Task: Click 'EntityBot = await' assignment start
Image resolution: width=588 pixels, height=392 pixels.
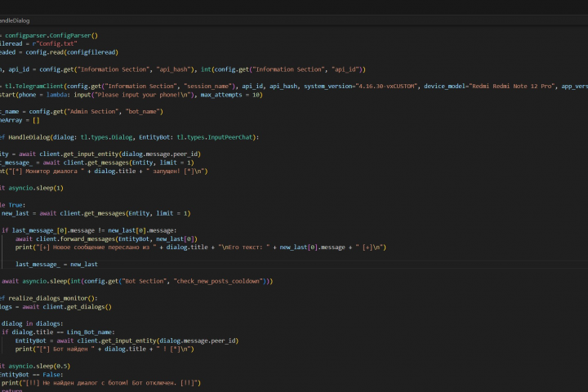Action: point(45,341)
